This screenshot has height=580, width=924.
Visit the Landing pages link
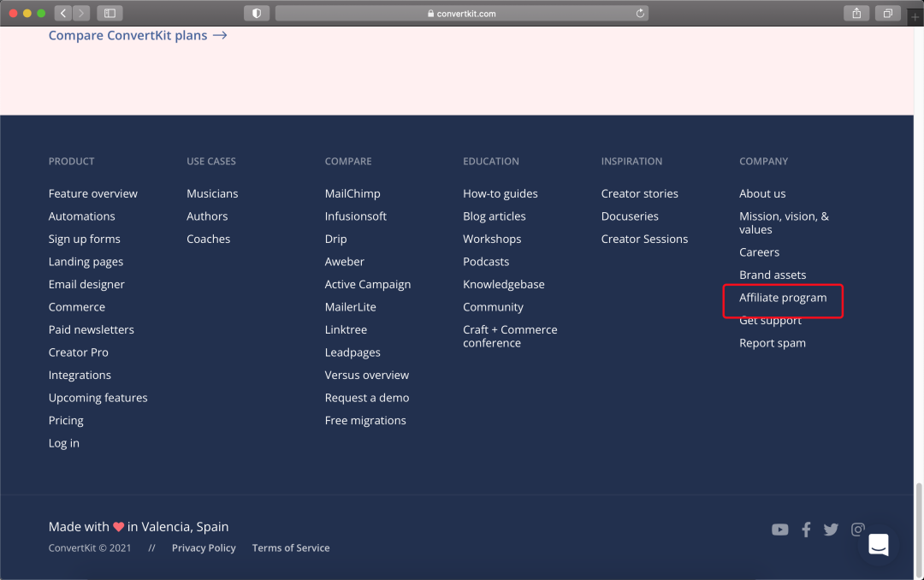tap(86, 262)
